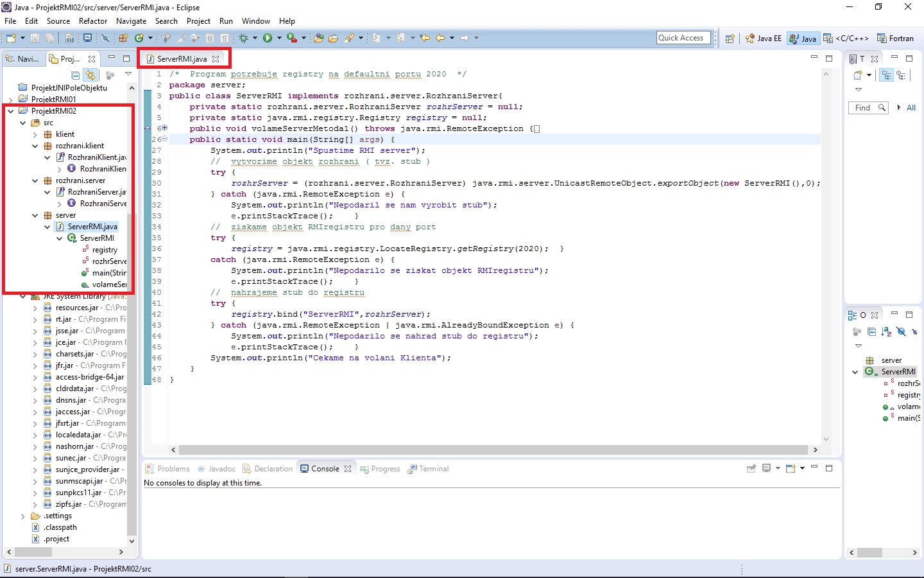Switch to the Java EE perspective
Image resolution: width=924 pixels, height=578 pixels.
coord(763,38)
